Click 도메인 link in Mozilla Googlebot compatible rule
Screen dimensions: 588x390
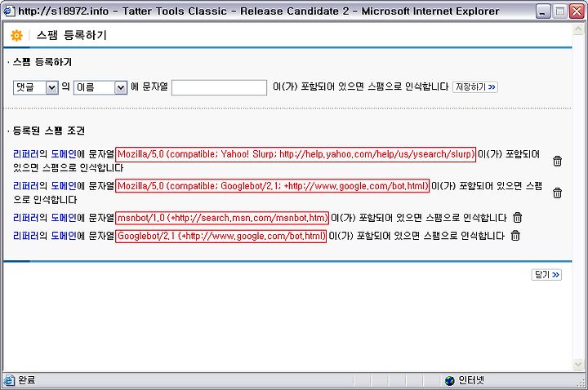(x=64, y=185)
